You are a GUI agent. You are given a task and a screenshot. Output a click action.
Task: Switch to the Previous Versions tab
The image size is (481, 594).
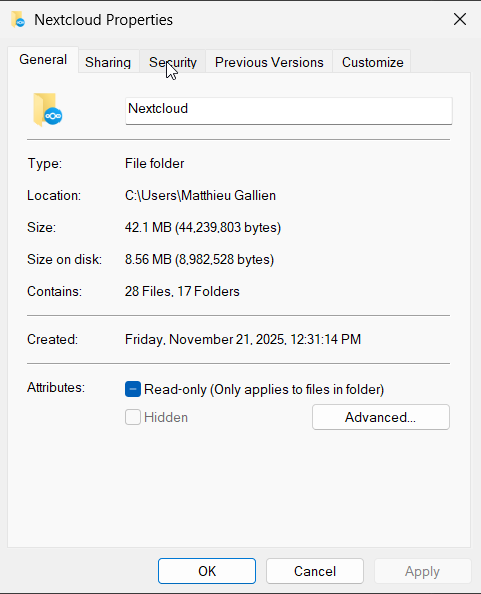pos(269,62)
